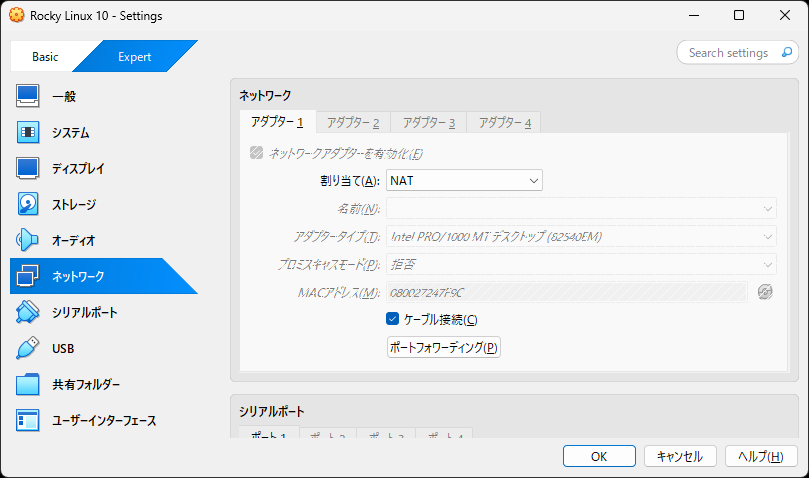Open the 一般 (General) settings icon
The image size is (809, 478).
tap(28, 97)
